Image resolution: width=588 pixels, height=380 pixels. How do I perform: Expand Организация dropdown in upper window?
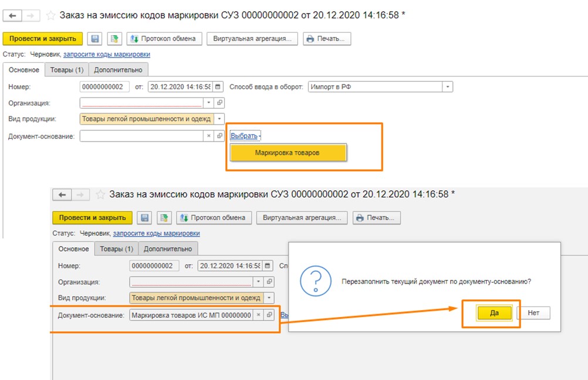click(x=209, y=103)
